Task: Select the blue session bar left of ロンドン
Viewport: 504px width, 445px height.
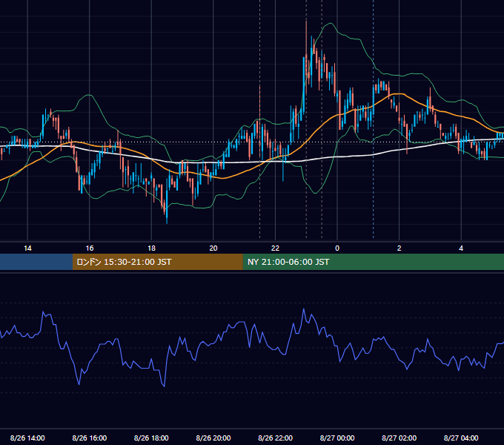Action: pos(36,262)
